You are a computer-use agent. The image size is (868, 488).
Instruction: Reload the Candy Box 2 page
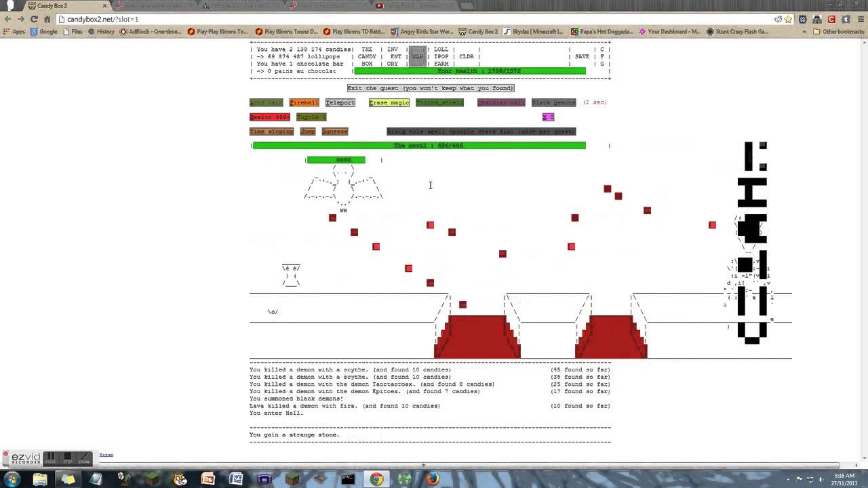[x=47, y=19]
